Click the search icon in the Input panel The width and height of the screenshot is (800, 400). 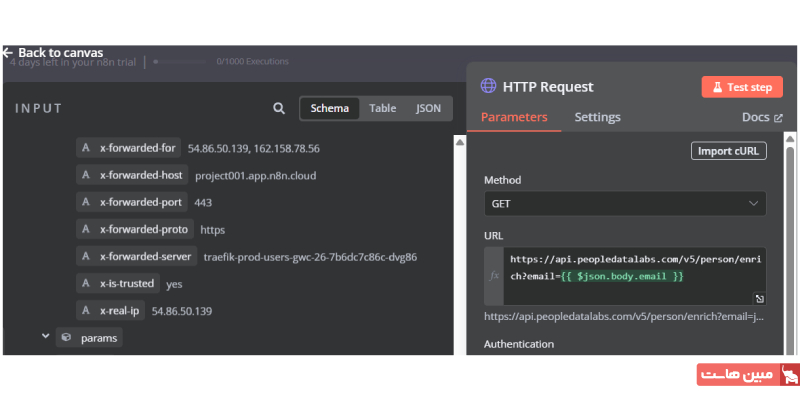(x=279, y=108)
